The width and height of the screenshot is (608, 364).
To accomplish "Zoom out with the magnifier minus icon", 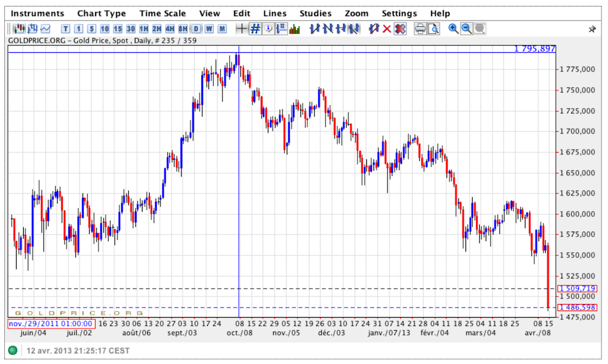I will (466, 29).
